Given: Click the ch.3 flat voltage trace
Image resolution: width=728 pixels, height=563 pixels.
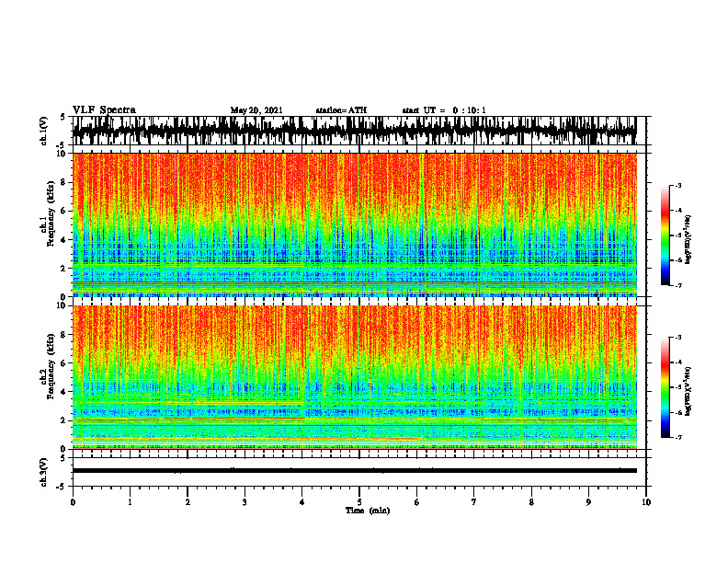Looking at the screenshot, I should pos(354,471).
